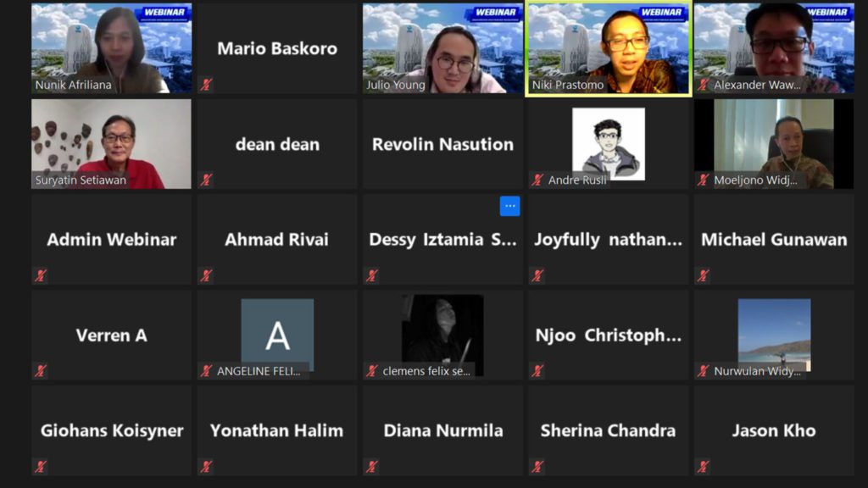Select the Sherina Chandra participant tile

coord(609,430)
